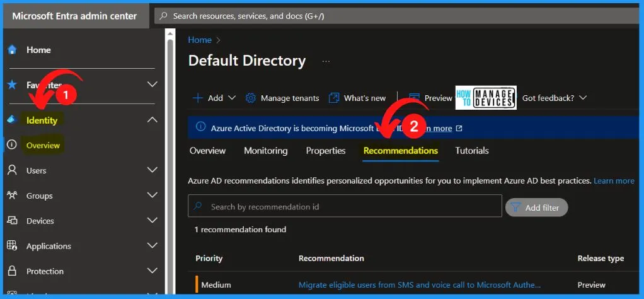Open the Tutorials tab

[x=472, y=151]
